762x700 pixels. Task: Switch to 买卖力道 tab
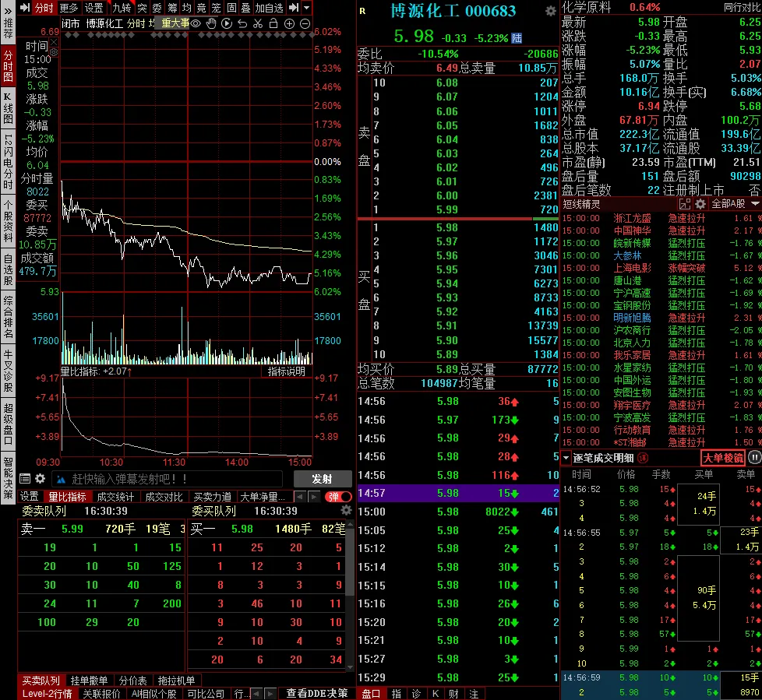coord(212,497)
